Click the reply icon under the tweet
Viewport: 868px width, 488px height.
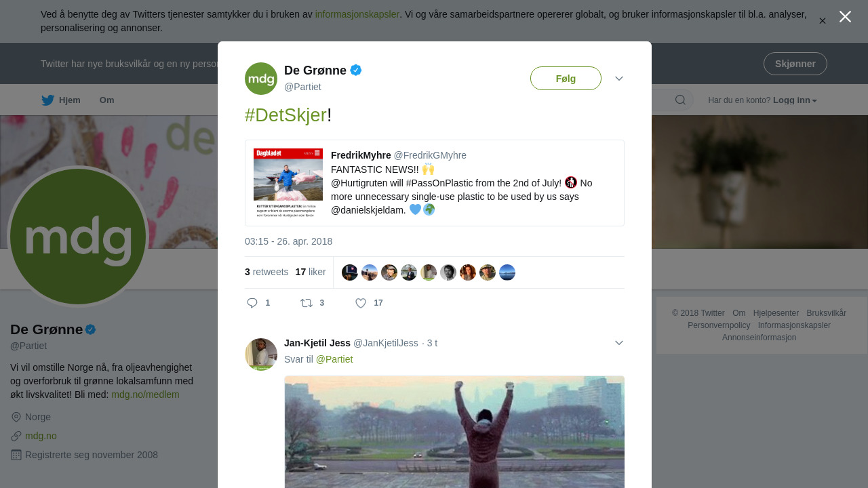point(252,303)
